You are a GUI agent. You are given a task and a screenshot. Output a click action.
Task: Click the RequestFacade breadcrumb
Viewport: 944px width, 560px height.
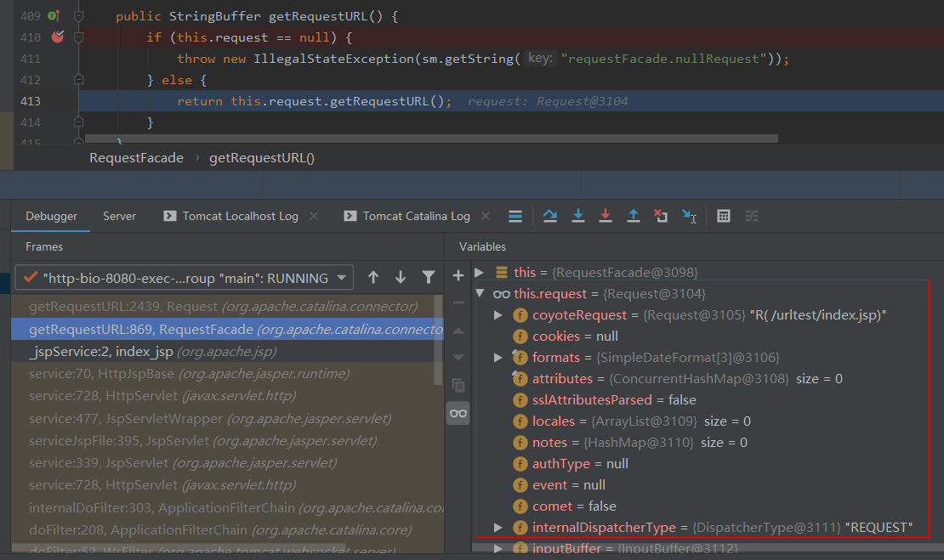[x=136, y=158]
